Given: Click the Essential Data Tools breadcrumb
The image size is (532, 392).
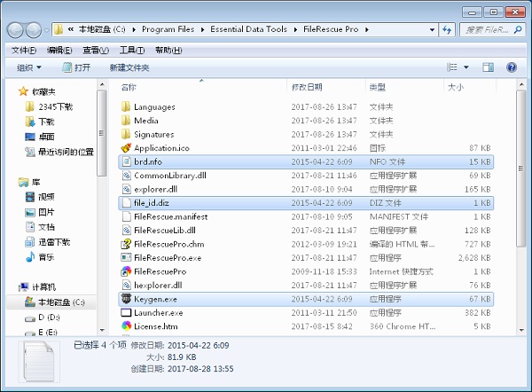Looking at the screenshot, I should coord(248,29).
